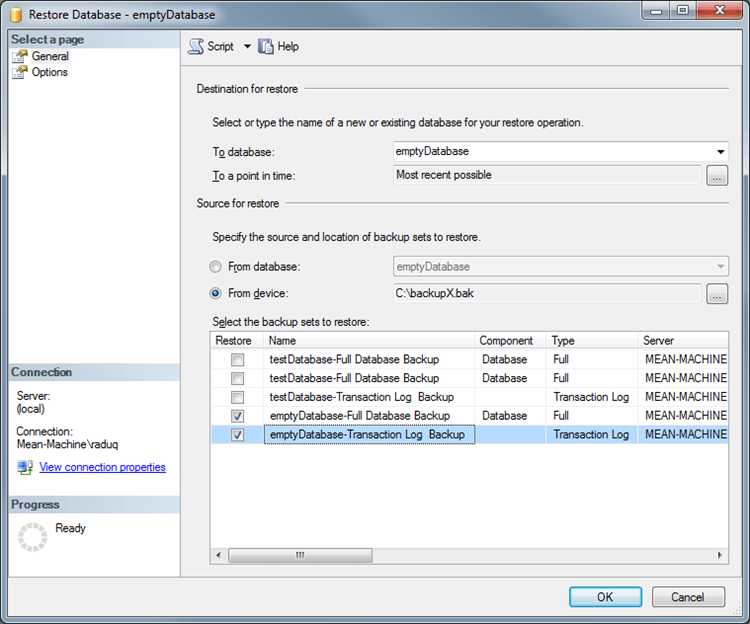Click Transaction Log type in emptyDatabase row

(591, 435)
